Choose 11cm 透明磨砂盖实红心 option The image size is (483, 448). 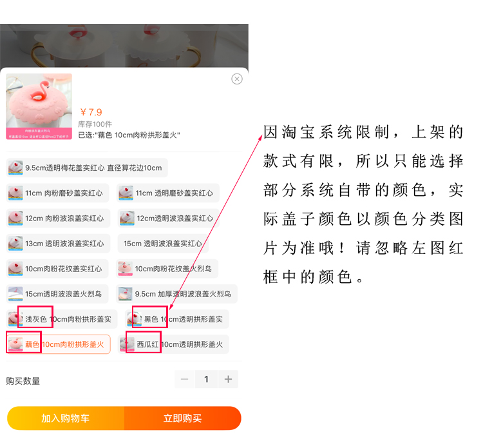[x=168, y=193]
